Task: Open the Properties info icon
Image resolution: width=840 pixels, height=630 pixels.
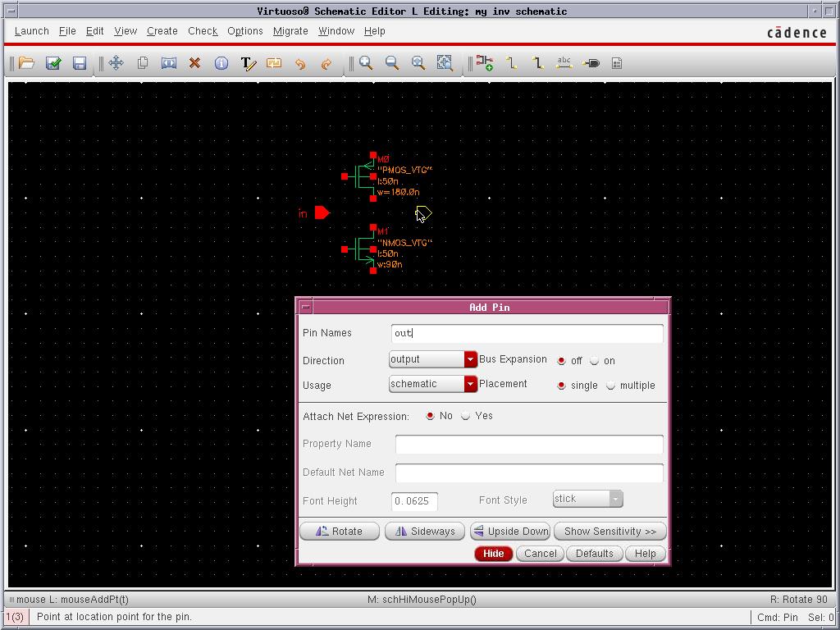Action: point(221,63)
